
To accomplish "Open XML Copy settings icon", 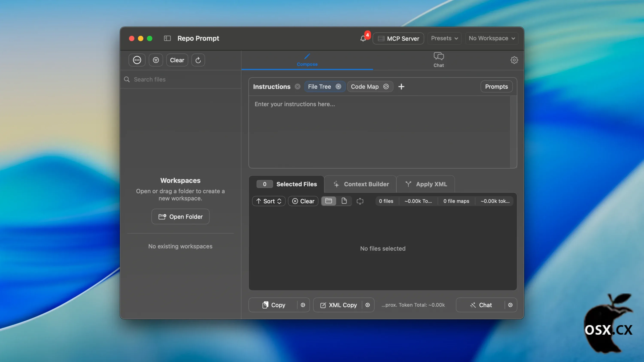I will pyautogui.click(x=368, y=305).
